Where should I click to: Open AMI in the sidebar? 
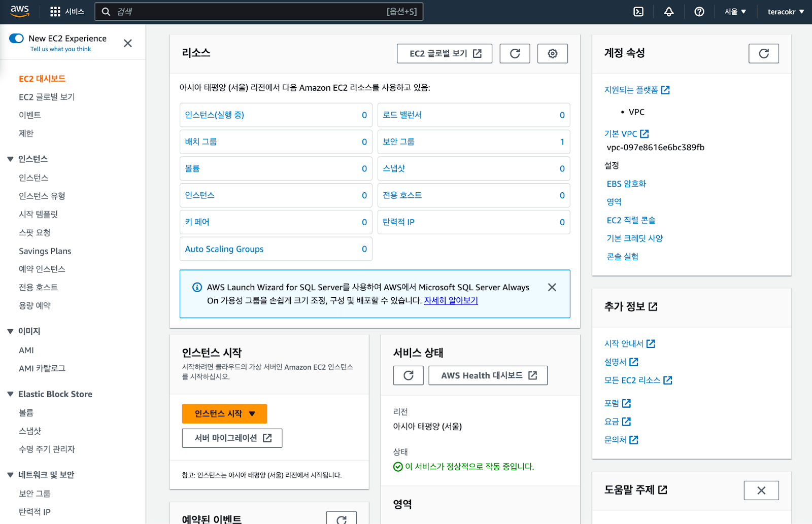coord(26,350)
